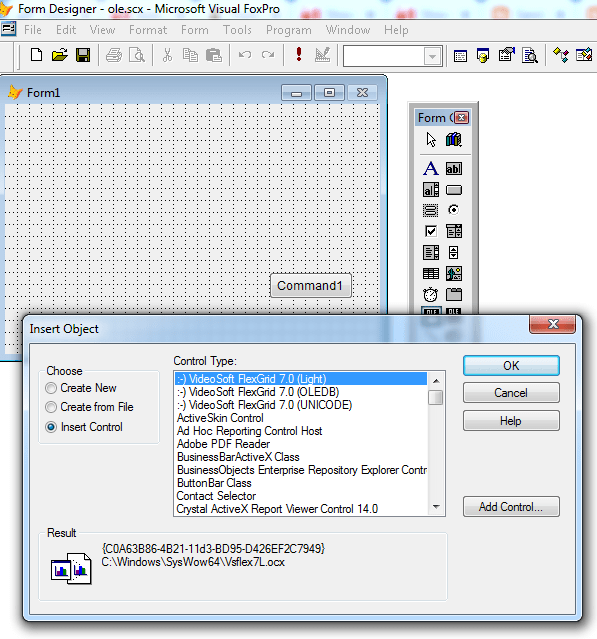The height and width of the screenshot is (639, 597).
Task: Cancel the Insert Object dialog
Action: (x=511, y=393)
